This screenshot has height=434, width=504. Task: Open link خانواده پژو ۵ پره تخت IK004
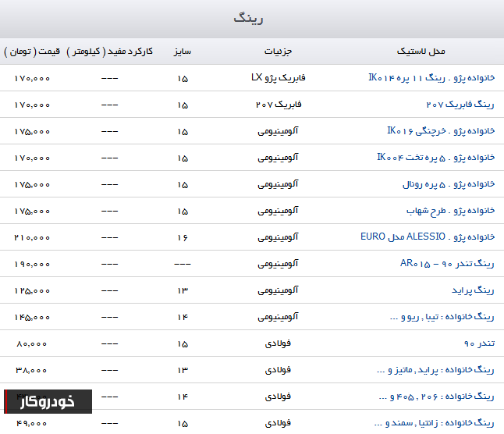click(x=436, y=158)
